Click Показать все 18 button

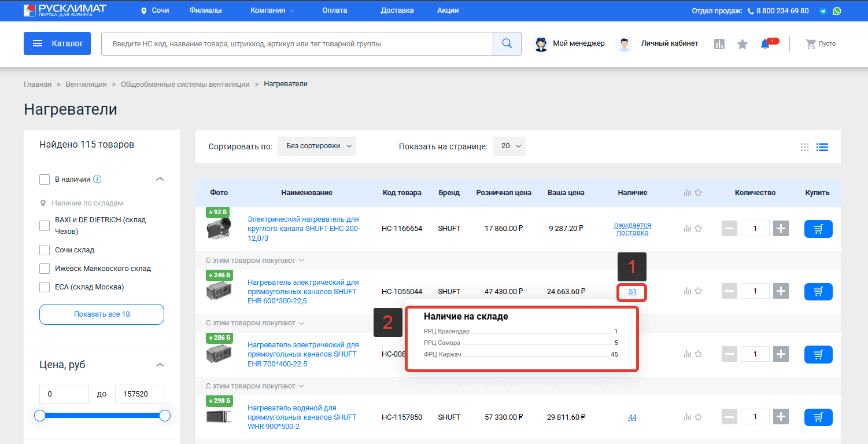[102, 314]
